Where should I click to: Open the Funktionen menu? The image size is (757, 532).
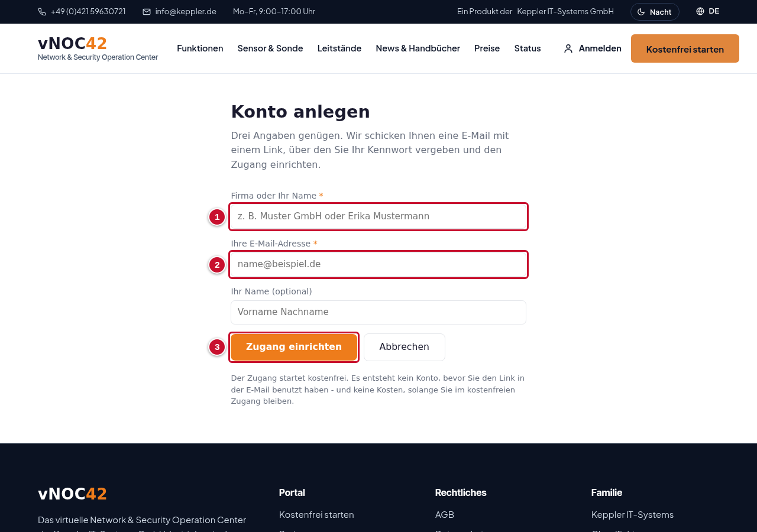pyautogui.click(x=200, y=48)
